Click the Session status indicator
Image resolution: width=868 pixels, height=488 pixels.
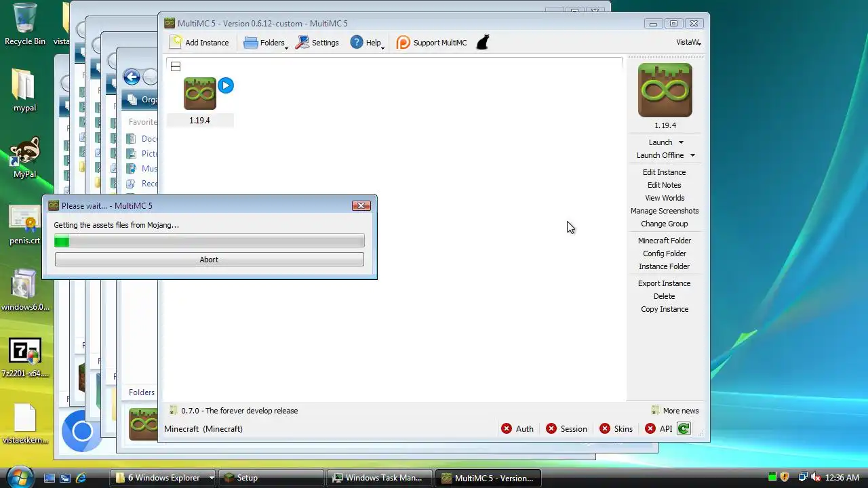566,429
